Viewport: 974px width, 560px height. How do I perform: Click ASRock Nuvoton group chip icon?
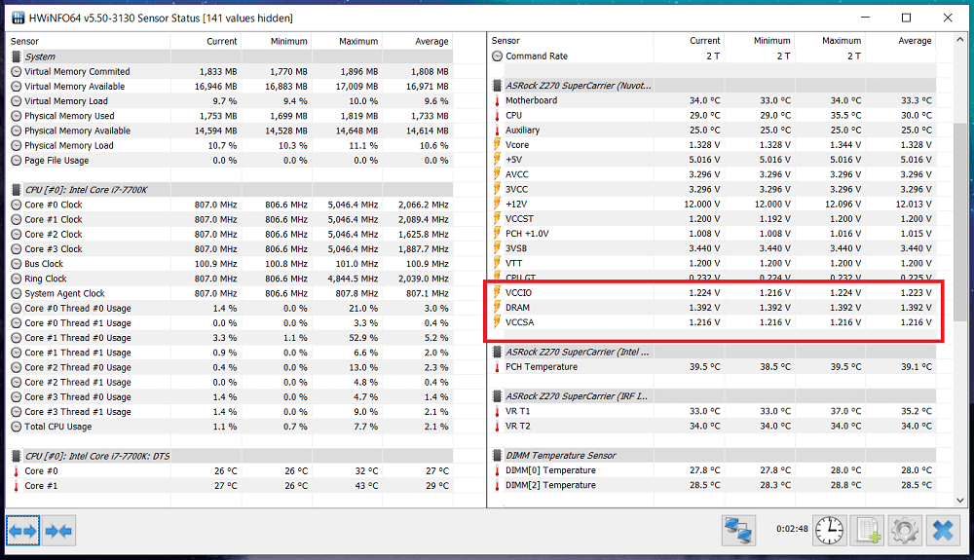[x=497, y=86]
